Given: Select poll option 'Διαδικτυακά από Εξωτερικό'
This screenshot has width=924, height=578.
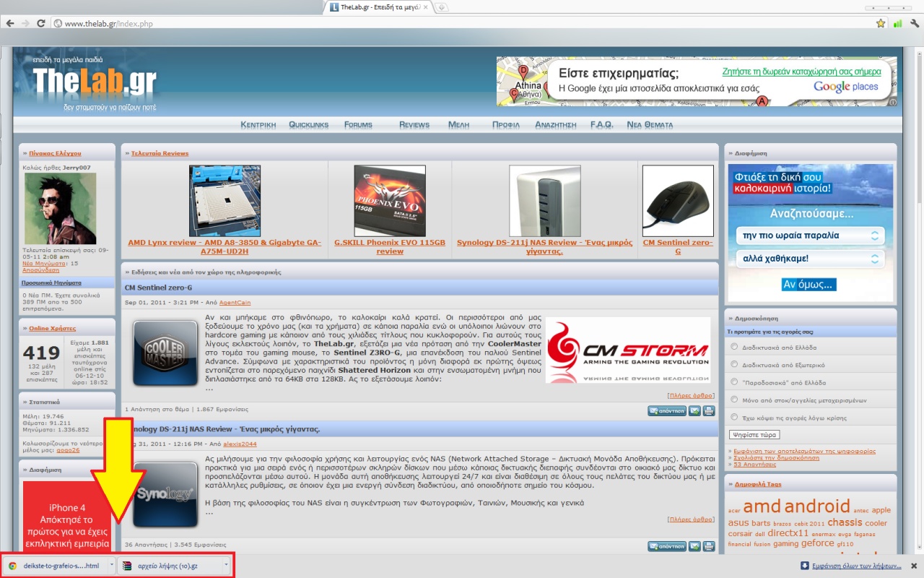Looking at the screenshot, I should tap(734, 365).
